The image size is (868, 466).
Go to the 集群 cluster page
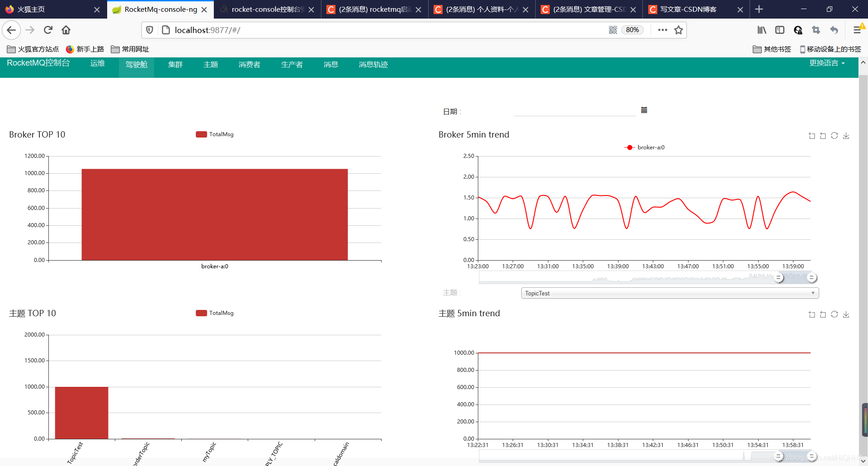click(x=175, y=65)
